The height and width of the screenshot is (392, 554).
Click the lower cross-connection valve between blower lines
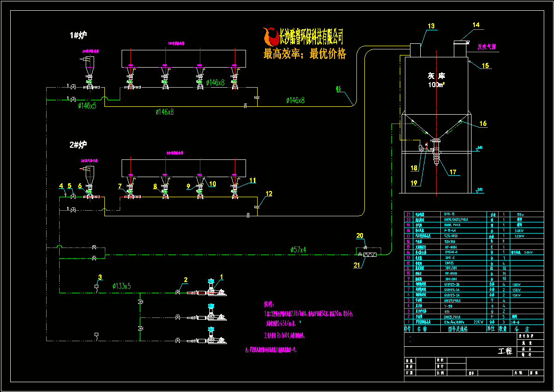coord(140,328)
